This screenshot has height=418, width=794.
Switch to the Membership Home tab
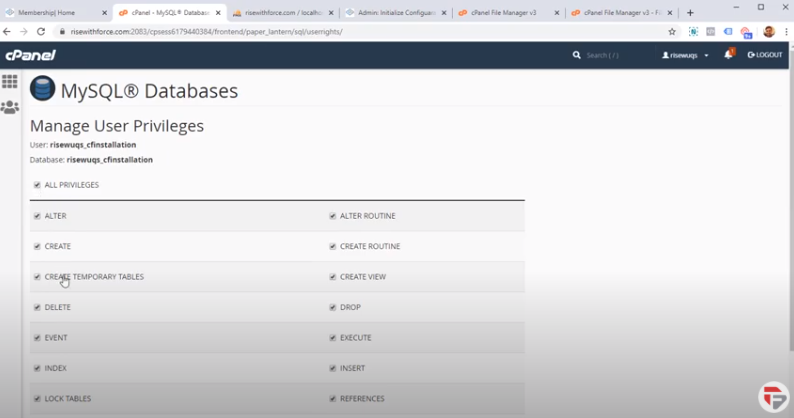[55, 13]
